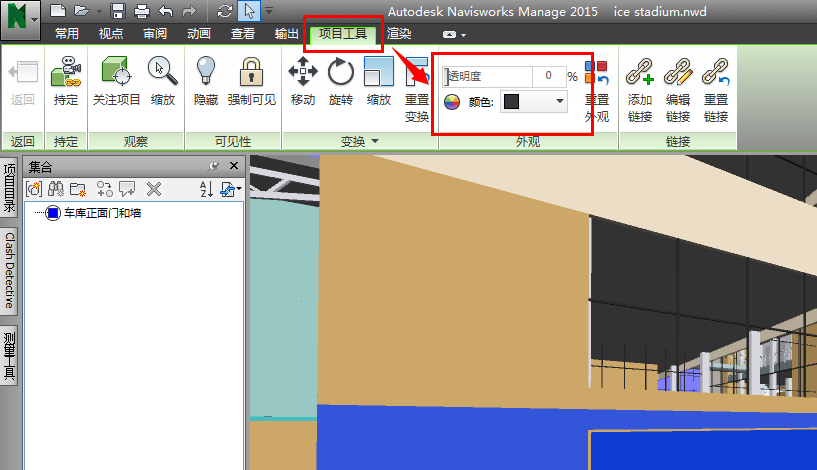This screenshot has width=817, height=470.
Task: Toggle the 持定 (Hold) button
Action: point(66,72)
